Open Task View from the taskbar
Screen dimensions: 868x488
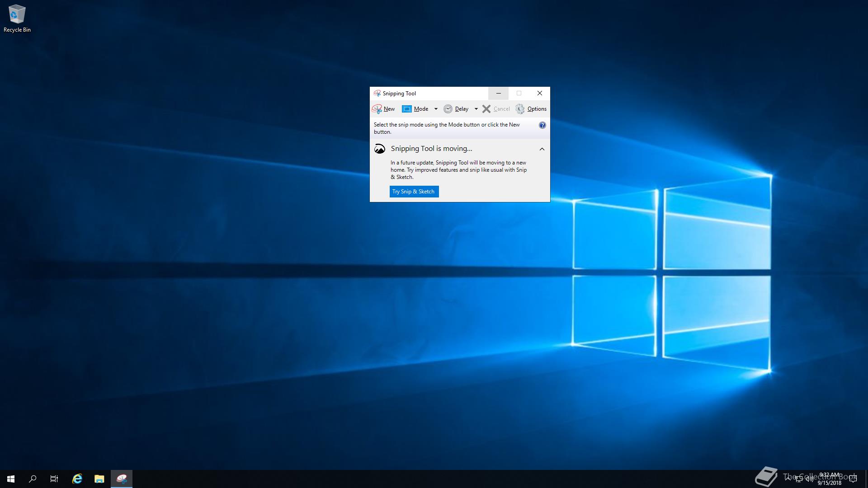tap(54, 479)
